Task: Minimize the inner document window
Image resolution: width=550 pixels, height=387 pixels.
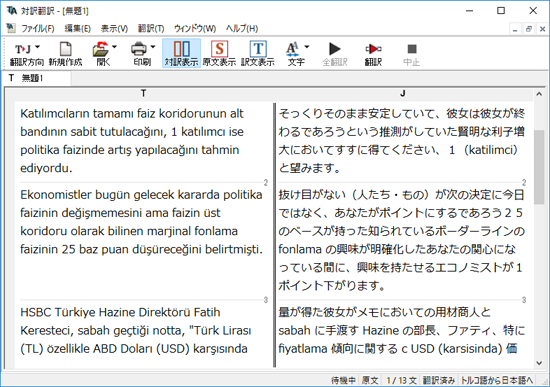Action: tap(515, 29)
